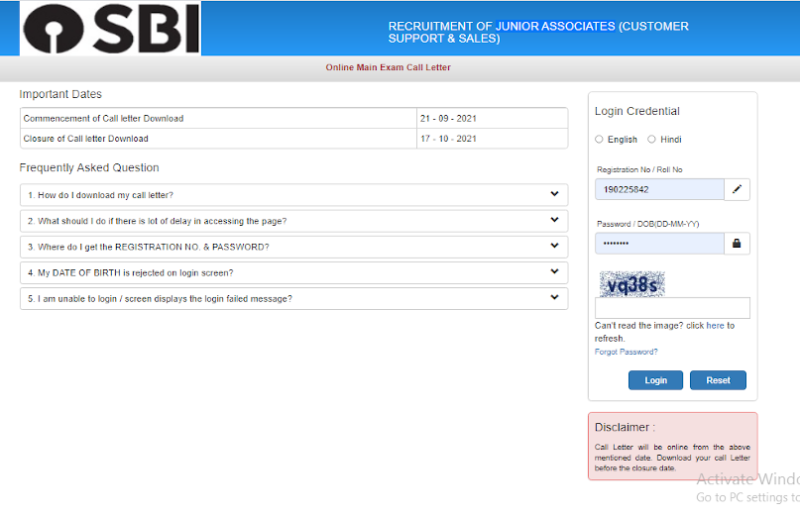
Task: Click the captcha text entry box
Action: (x=672, y=308)
